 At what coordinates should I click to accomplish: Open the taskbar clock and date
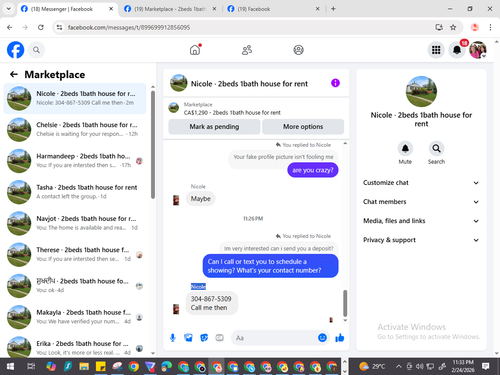click(463, 366)
